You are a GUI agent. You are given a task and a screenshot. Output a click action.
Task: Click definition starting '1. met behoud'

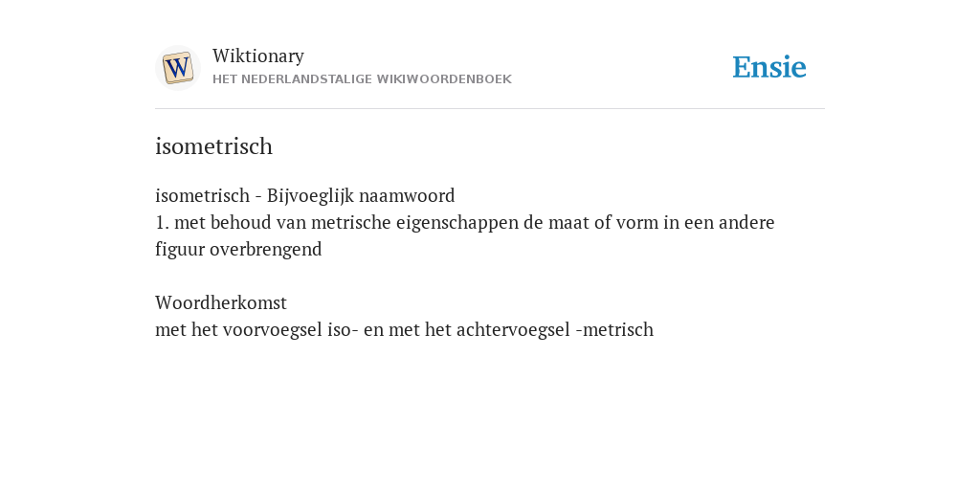click(x=465, y=222)
